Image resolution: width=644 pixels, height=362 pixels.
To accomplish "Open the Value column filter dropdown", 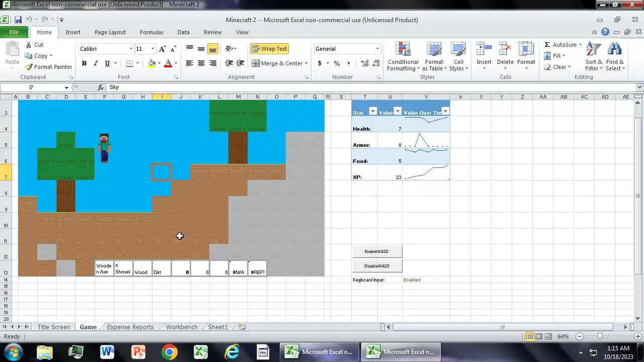I will [x=397, y=111].
